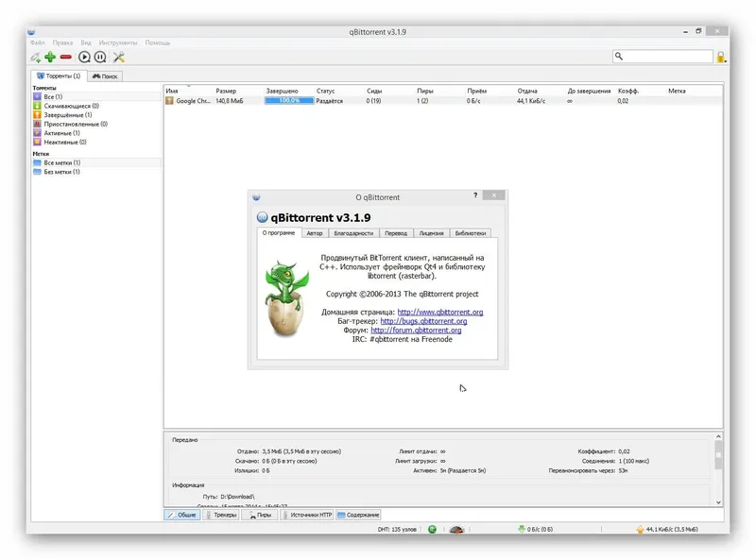Click the pause toolbar icon
The width and height of the screenshot is (756, 560).
coord(100,57)
